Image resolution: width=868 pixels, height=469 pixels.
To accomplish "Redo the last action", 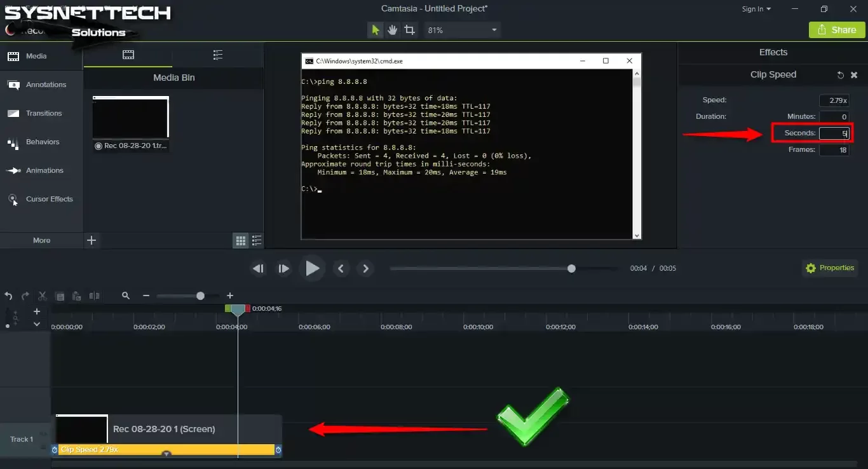I will click(25, 296).
